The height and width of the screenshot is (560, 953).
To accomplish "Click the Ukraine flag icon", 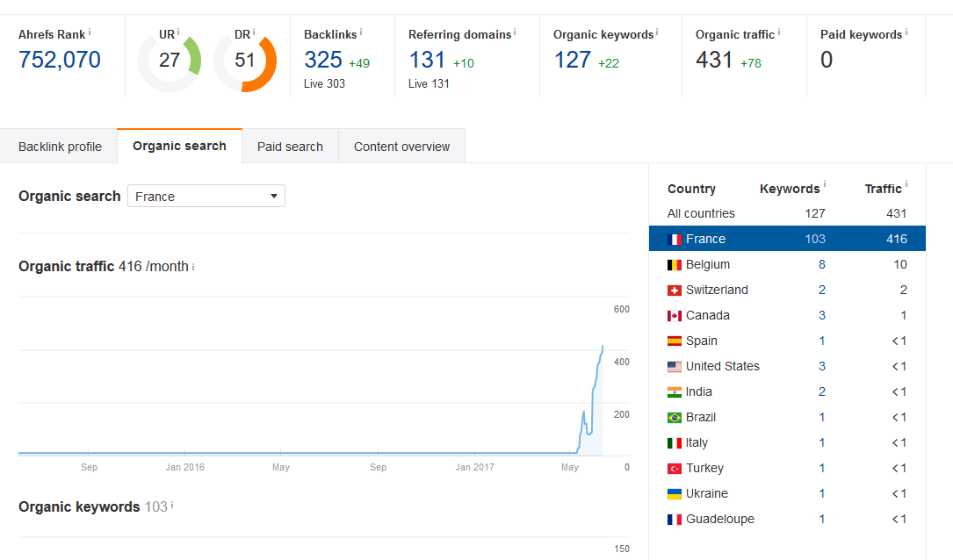I will click(x=675, y=494).
